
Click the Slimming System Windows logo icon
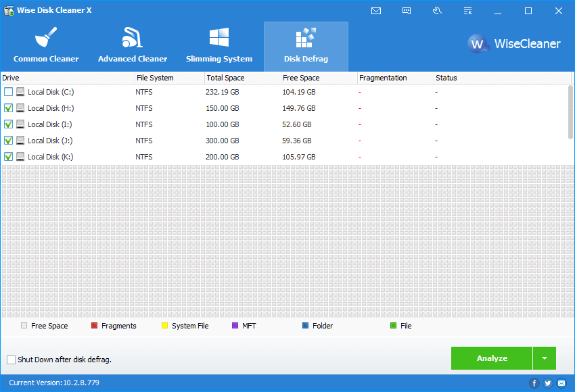(219, 37)
